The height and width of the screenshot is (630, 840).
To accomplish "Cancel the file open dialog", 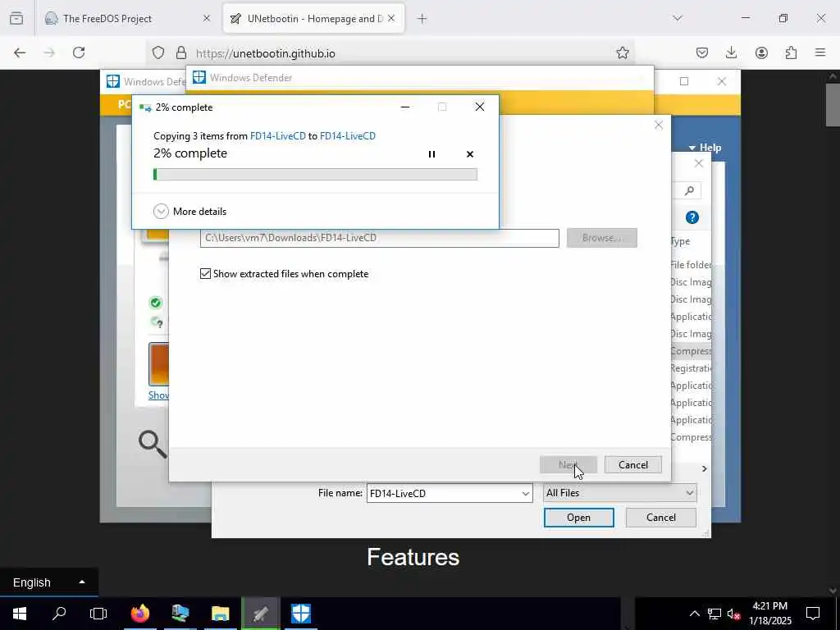I will click(x=660, y=518).
